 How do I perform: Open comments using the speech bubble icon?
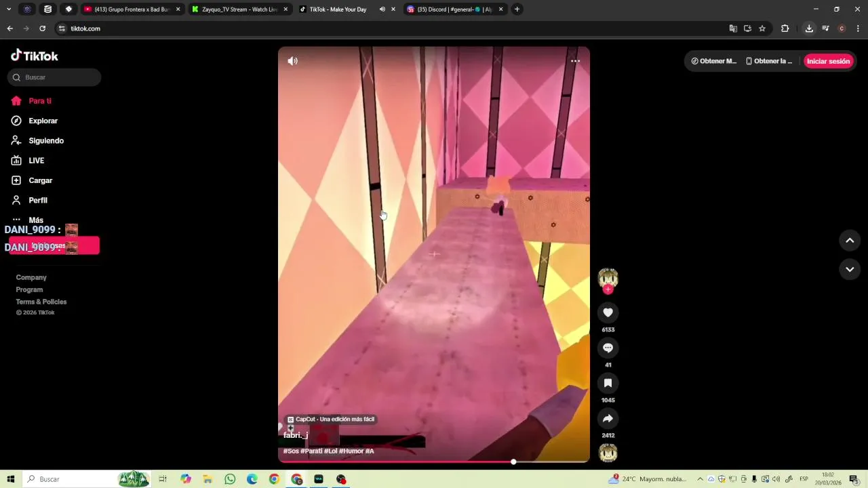608,348
